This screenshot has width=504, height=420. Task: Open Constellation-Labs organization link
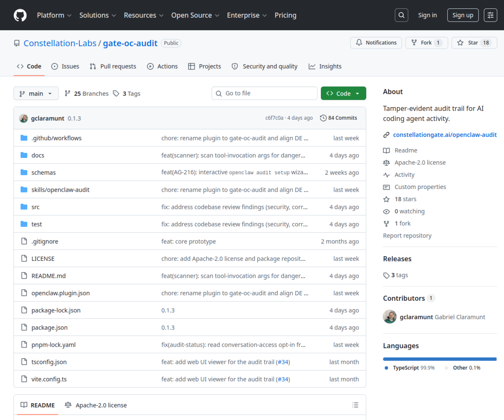(60, 43)
